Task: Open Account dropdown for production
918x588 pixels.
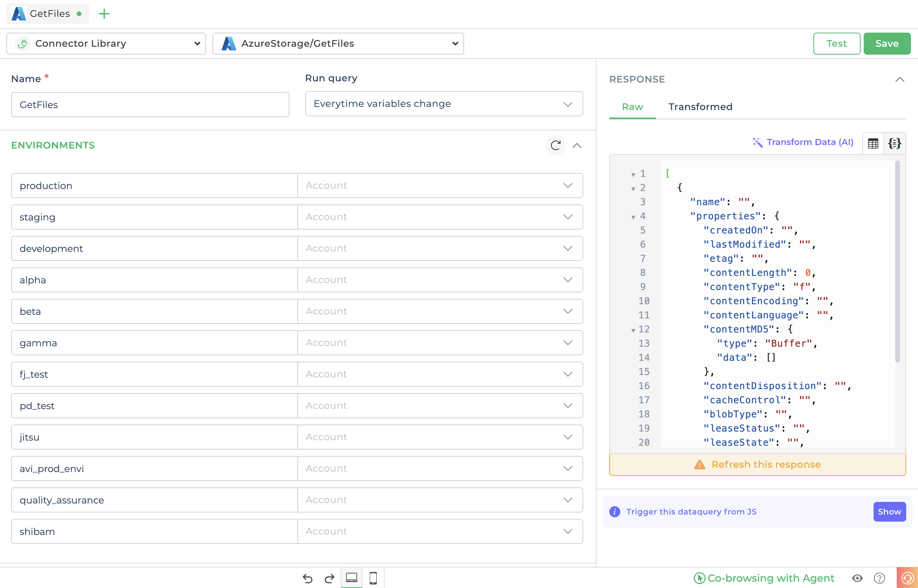Action: click(440, 186)
